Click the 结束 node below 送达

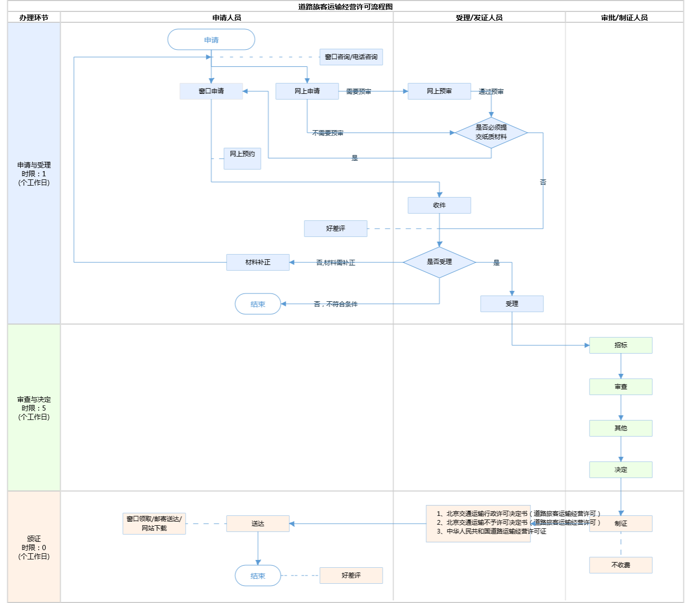(x=258, y=576)
